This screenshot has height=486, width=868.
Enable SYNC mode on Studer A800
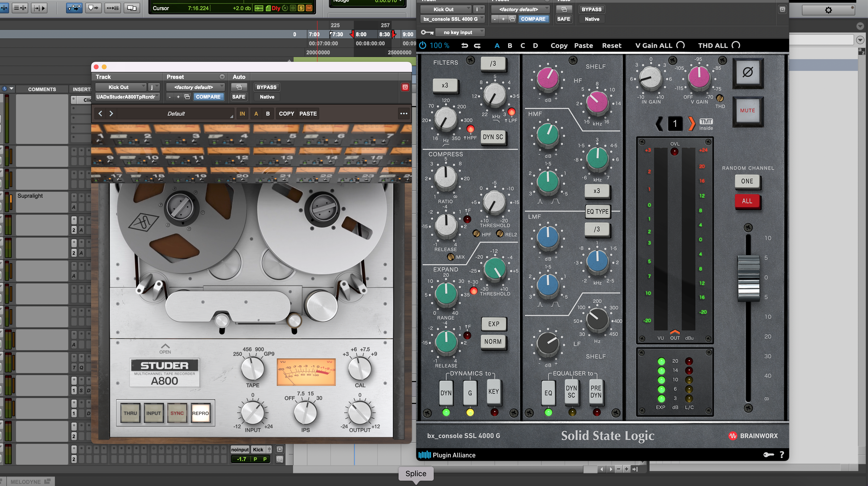point(177,413)
